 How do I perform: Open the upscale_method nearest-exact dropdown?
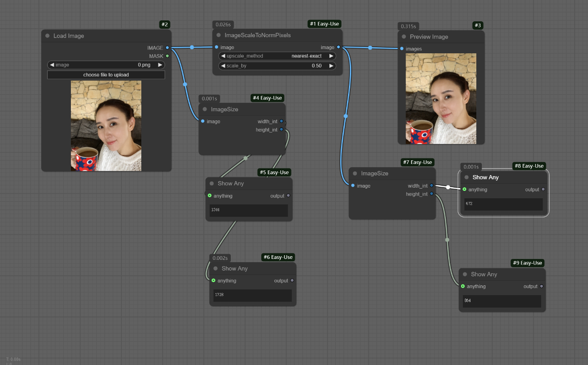point(277,56)
